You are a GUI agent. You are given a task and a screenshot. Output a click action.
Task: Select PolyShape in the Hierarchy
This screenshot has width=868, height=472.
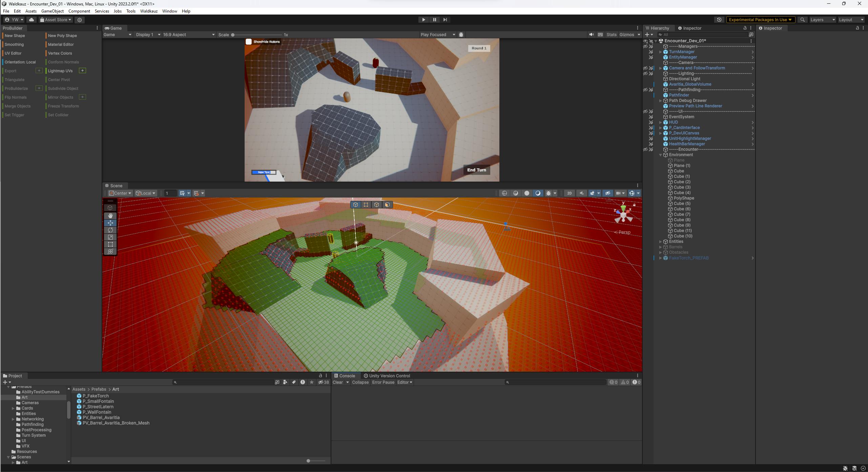point(684,198)
